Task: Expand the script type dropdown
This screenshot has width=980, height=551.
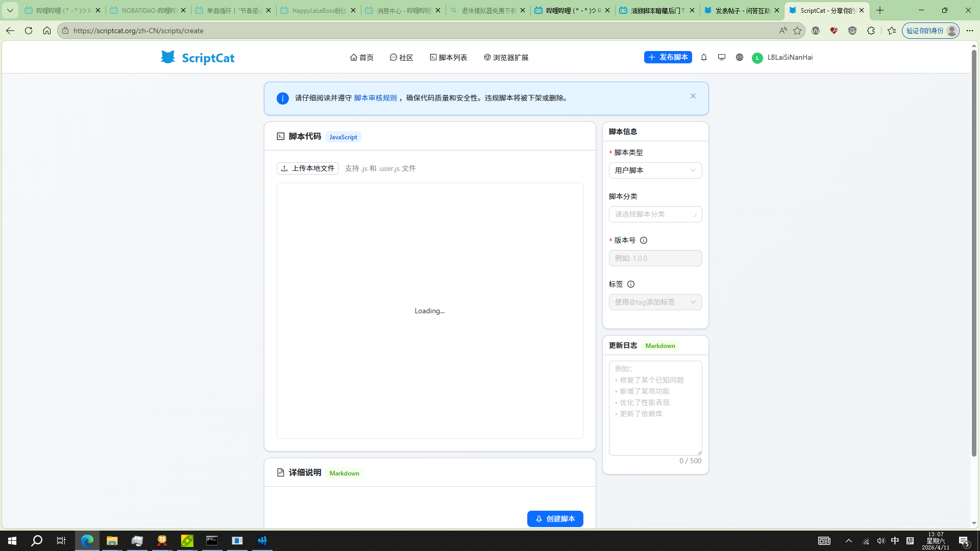Action: click(655, 170)
